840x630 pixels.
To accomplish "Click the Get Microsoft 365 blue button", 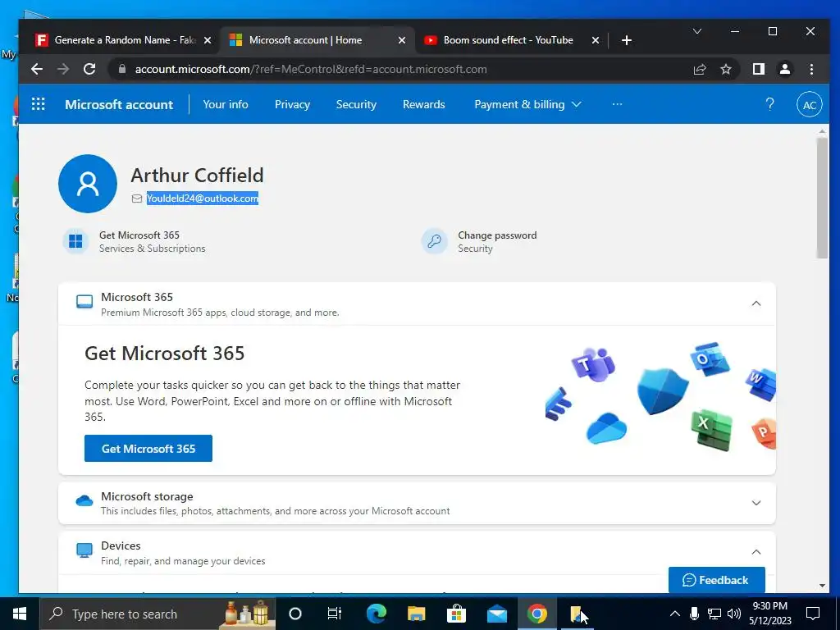I will (x=148, y=449).
